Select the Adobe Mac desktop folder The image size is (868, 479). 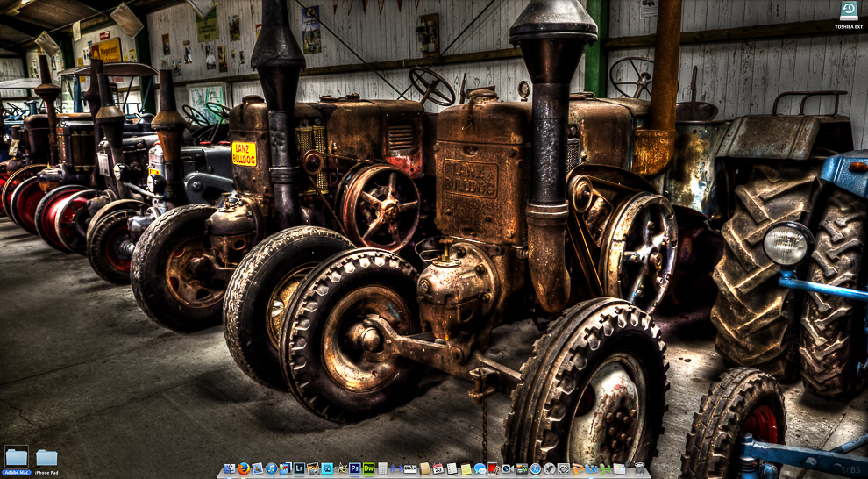[17, 457]
